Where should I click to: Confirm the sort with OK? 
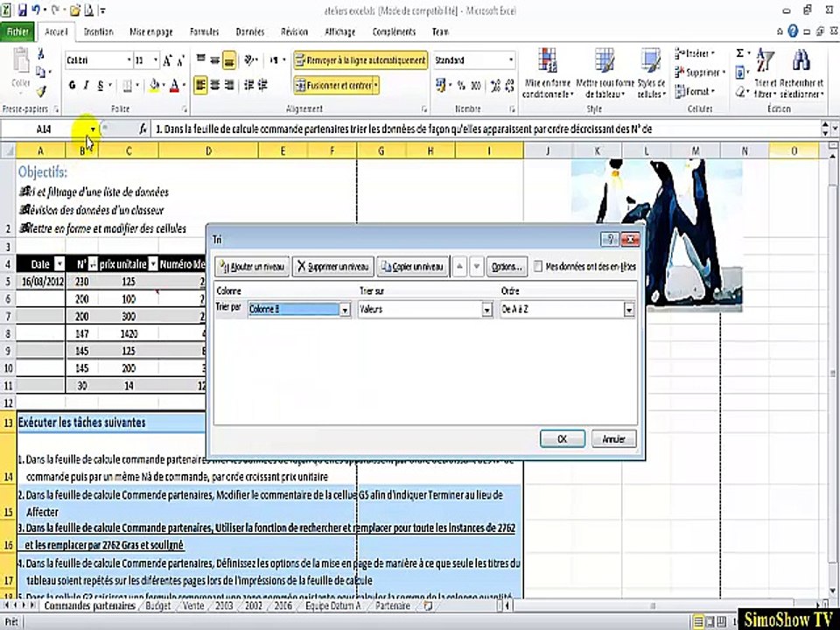coord(563,438)
